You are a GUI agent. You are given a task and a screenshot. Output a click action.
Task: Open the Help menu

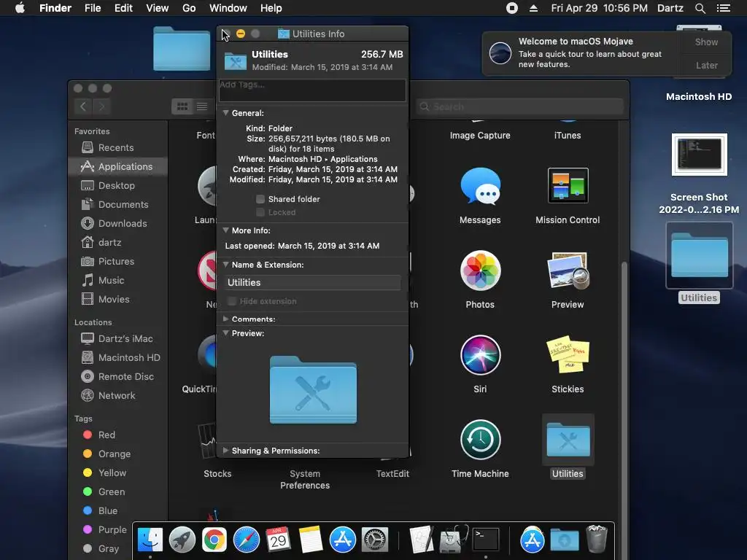click(271, 8)
